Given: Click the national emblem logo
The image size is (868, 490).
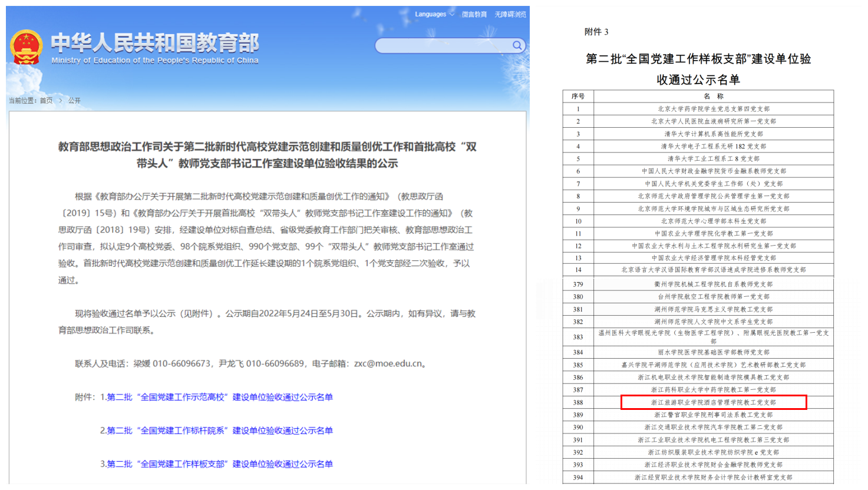Looking at the screenshot, I should pos(27,47).
